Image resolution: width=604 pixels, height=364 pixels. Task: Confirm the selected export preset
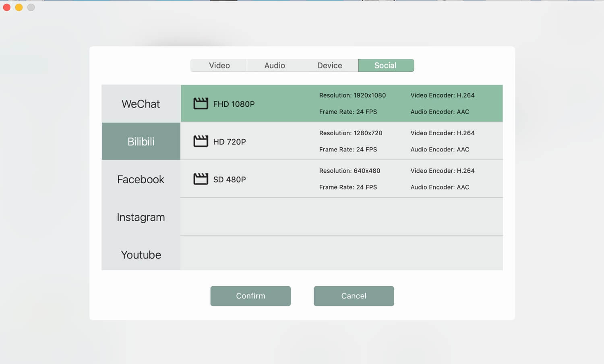(250, 296)
